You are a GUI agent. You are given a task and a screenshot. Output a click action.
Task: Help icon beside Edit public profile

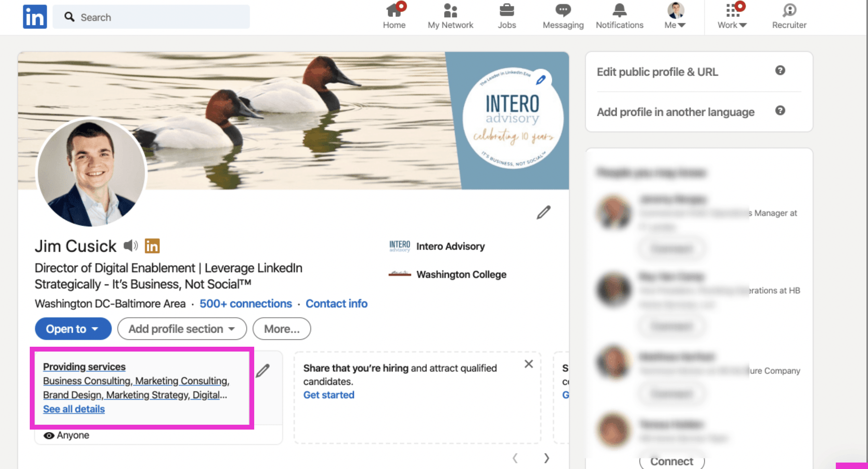click(780, 71)
